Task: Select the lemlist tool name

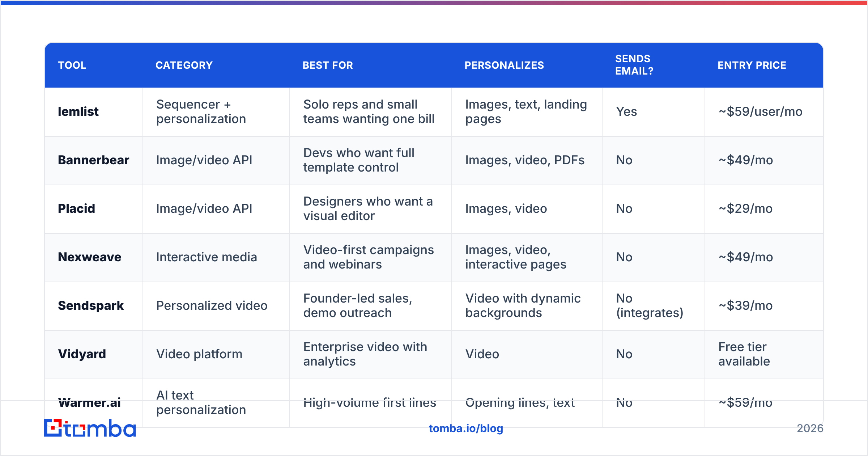Action: (x=78, y=111)
